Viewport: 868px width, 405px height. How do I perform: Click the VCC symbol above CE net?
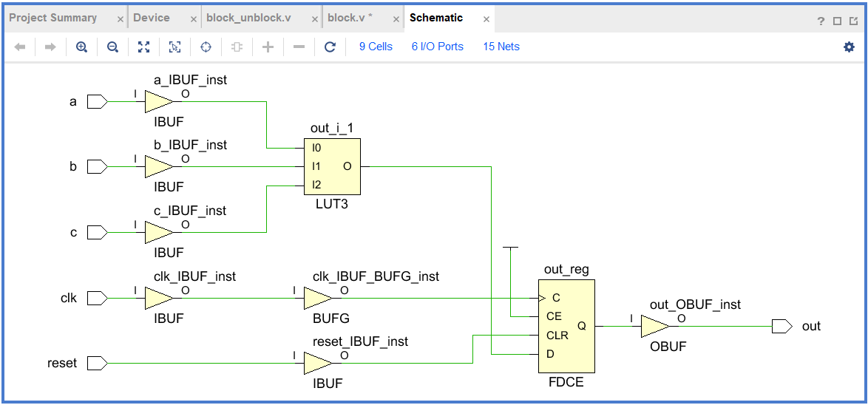tap(510, 250)
